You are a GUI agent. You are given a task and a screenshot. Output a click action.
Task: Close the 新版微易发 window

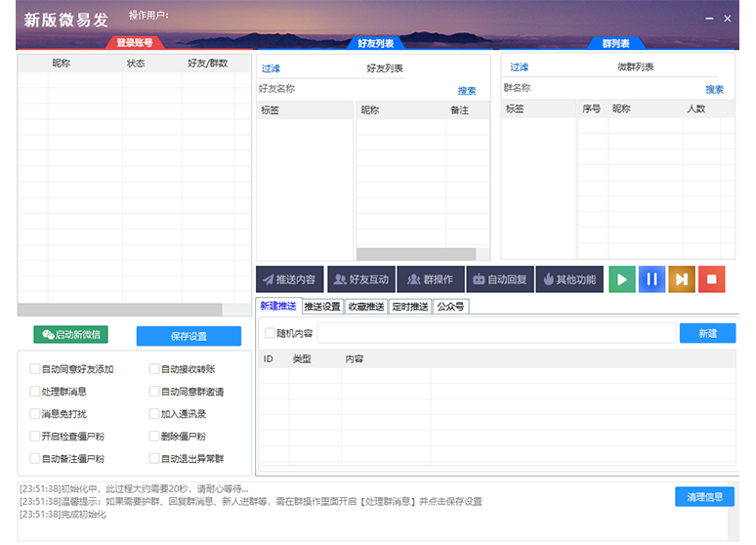click(x=727, y=19)
